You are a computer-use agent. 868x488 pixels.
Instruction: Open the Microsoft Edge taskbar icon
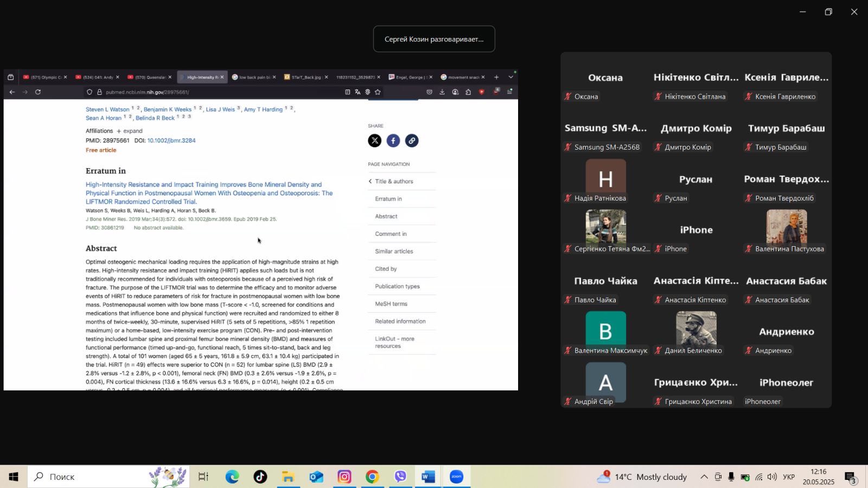pos(232,477)
